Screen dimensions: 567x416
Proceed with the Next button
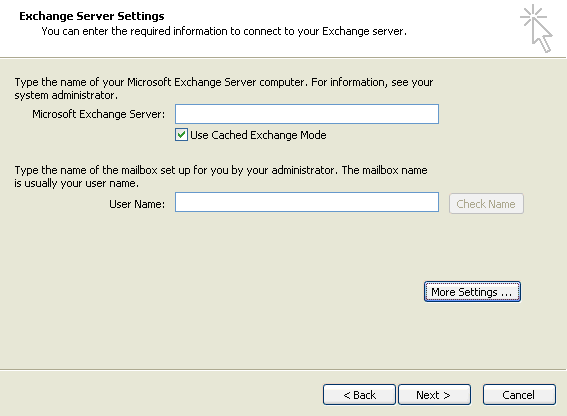tap(434, 395)
